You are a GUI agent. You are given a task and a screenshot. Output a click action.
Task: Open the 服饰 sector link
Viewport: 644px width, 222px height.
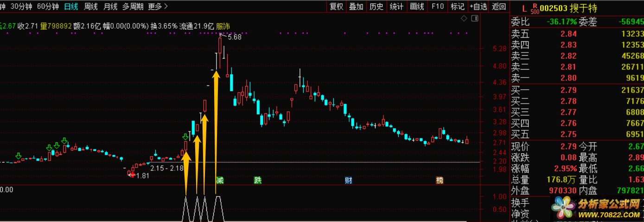[223, 26]
